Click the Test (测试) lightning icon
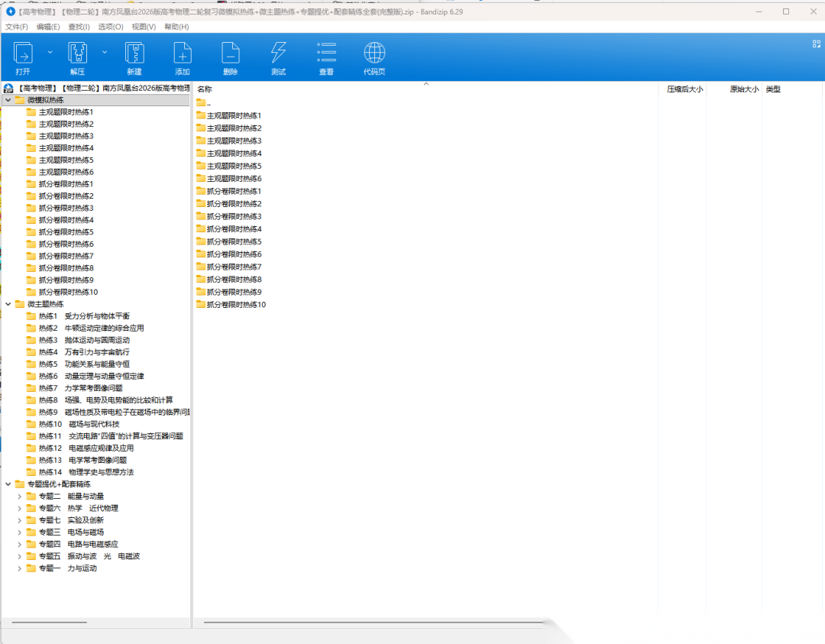This screenshot has height=644, width=825. tap(278, 53)
